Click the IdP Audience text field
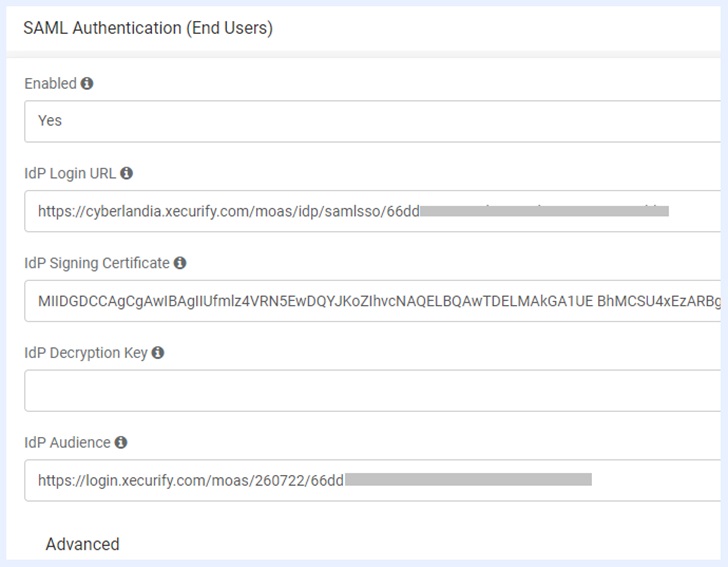The image size is (728, 567). pyautogui.click(x=372, y=480)
